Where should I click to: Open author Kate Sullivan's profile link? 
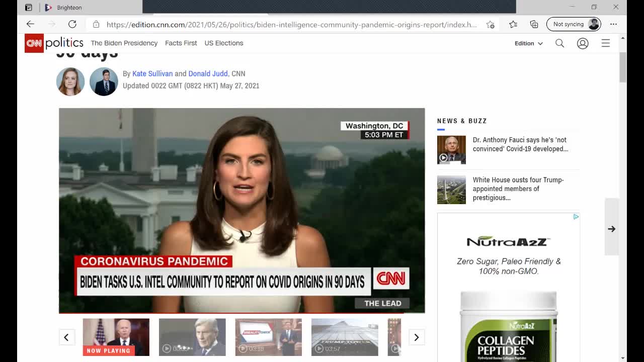tap(152, 73)
